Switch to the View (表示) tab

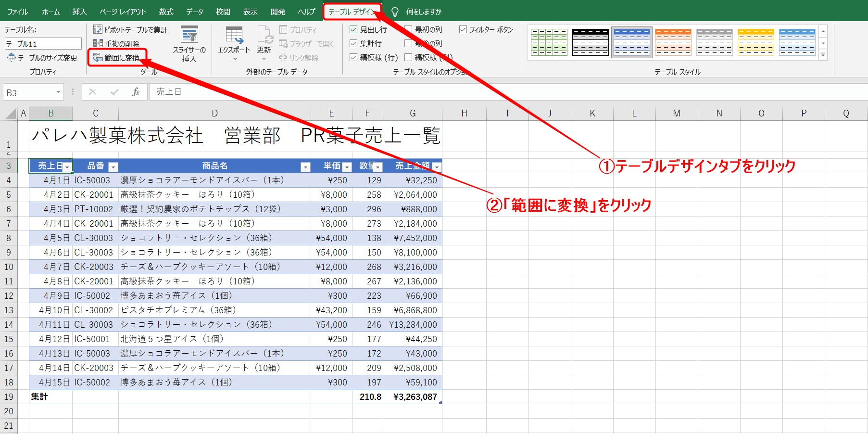[x=250, y=12]
